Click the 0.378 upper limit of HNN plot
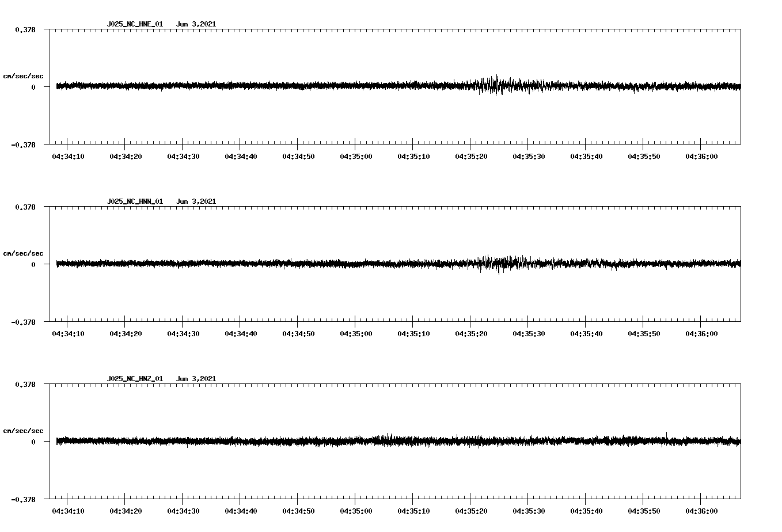 coord(25,207)
